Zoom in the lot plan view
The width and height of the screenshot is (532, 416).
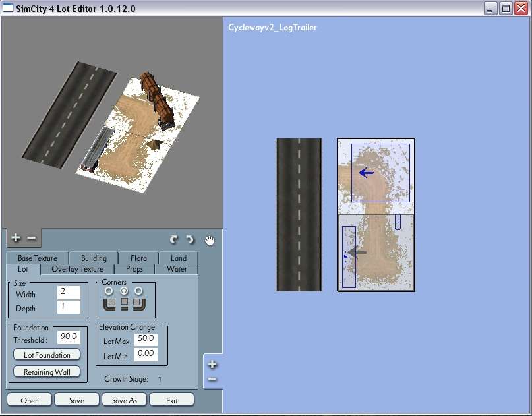click(212, 364)
